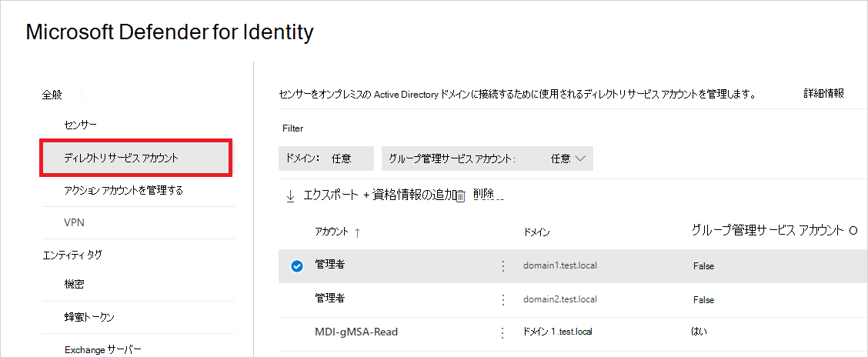Viewport: 868px width, 357px height.
Task: Click False value in domain2 row
Action: pos(703,300)
